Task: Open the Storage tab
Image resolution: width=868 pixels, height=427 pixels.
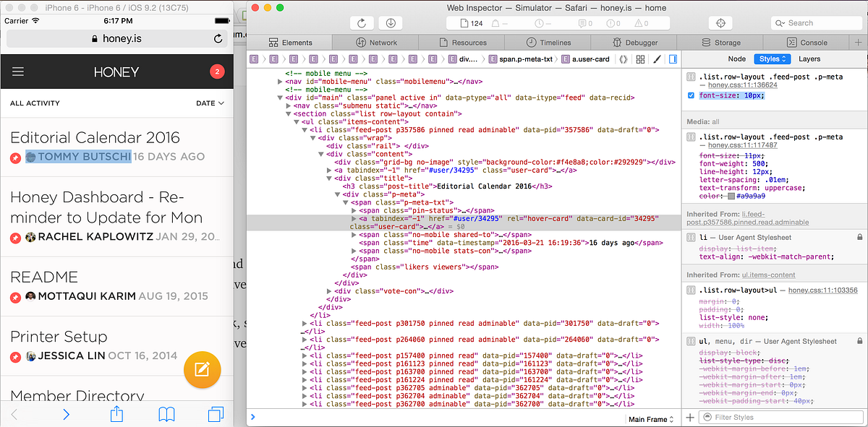Action: click(721, 43)
